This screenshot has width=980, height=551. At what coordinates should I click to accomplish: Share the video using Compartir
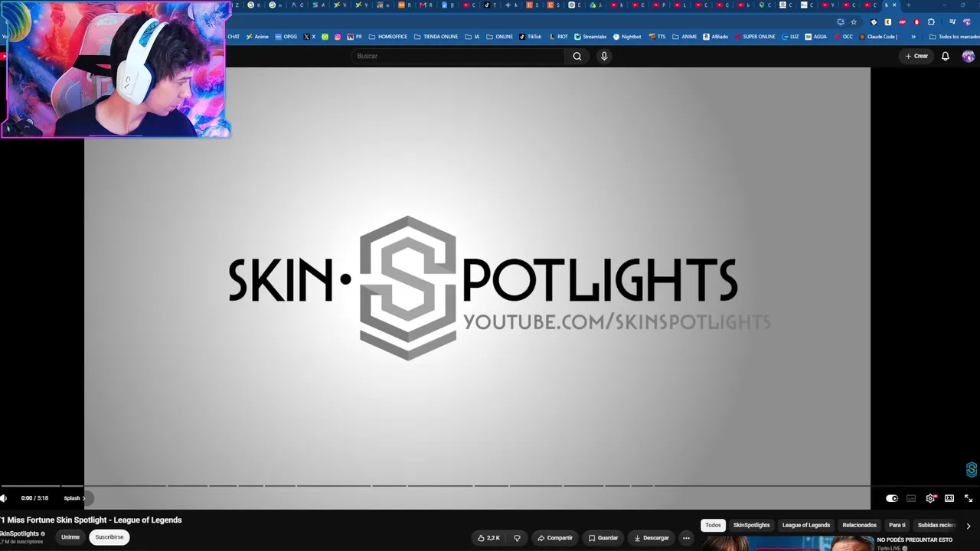[x=555, y=538]
